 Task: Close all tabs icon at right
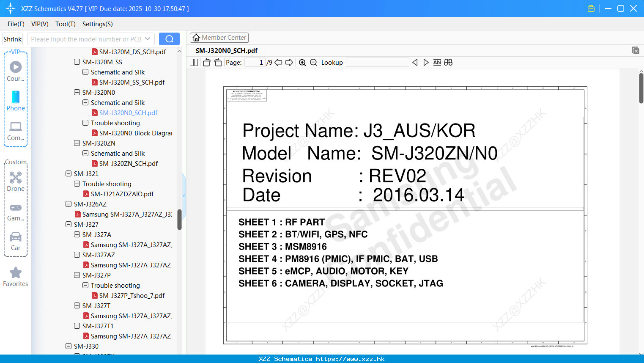pos(636,50)
